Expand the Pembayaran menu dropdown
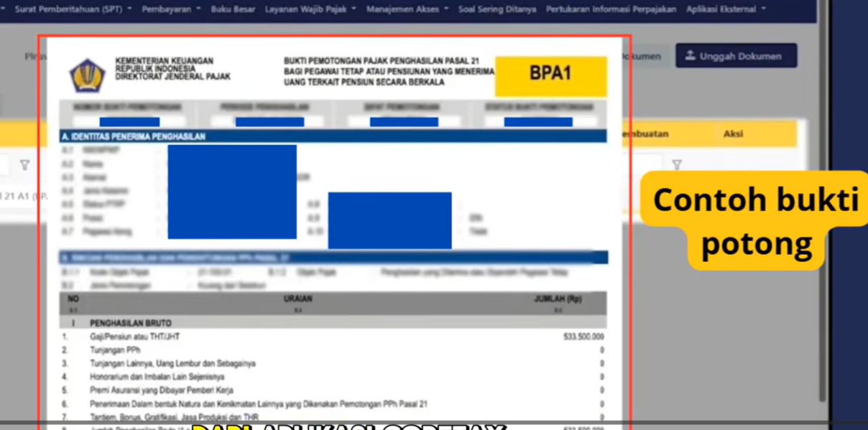Screen dimensions: 868x430 (x=165, y=10)
